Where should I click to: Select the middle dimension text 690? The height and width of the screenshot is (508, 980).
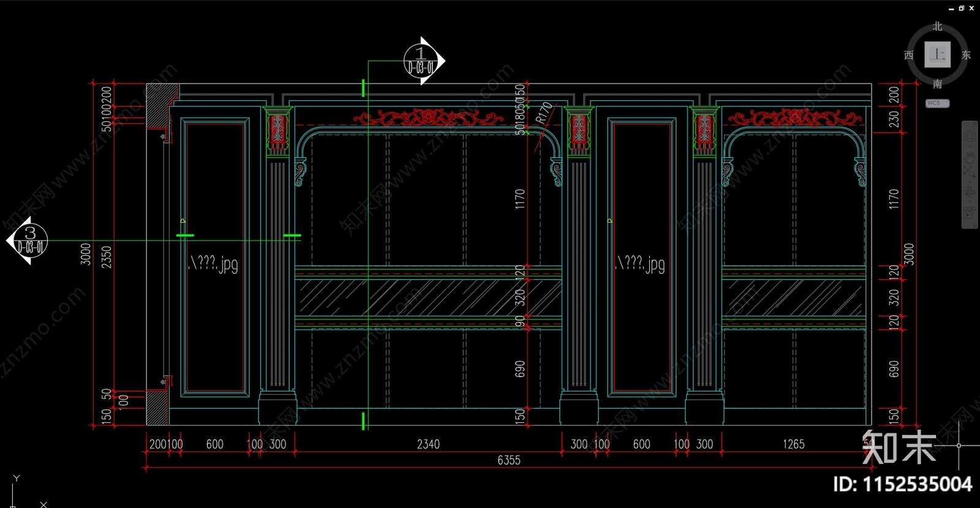point(519,369)
